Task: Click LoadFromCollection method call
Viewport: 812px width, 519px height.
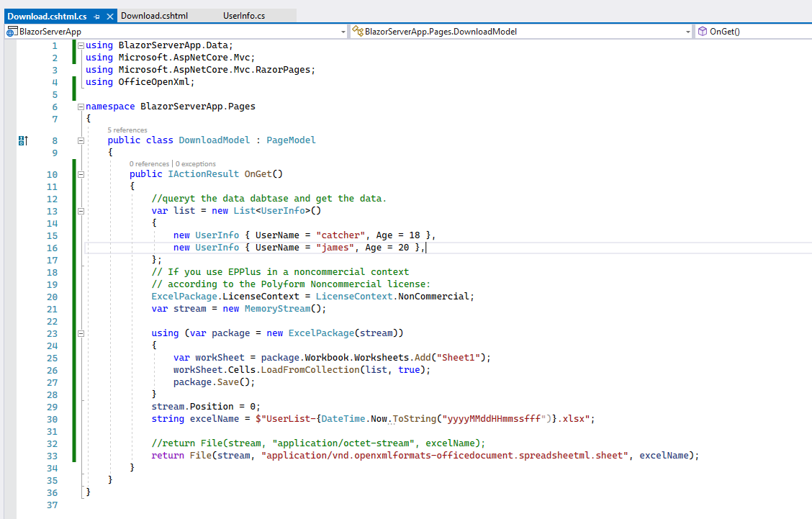Action: click(x=310, y=370)
